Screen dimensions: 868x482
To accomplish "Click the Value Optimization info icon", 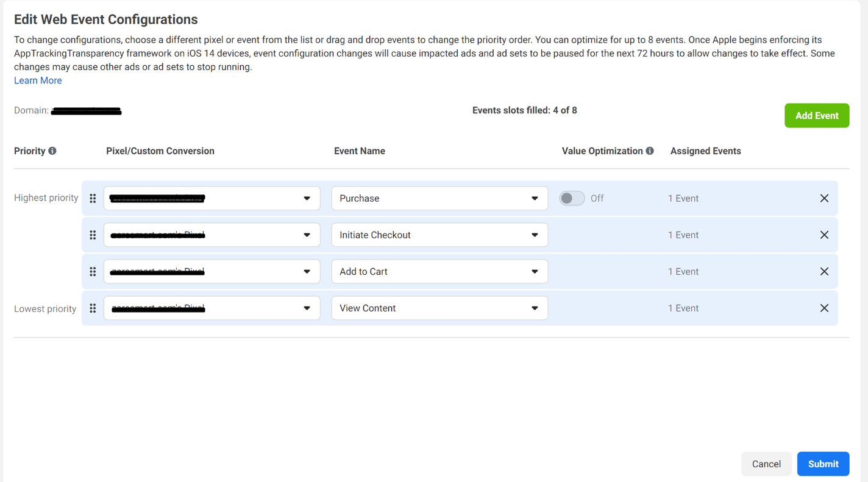I will [650, 151].
